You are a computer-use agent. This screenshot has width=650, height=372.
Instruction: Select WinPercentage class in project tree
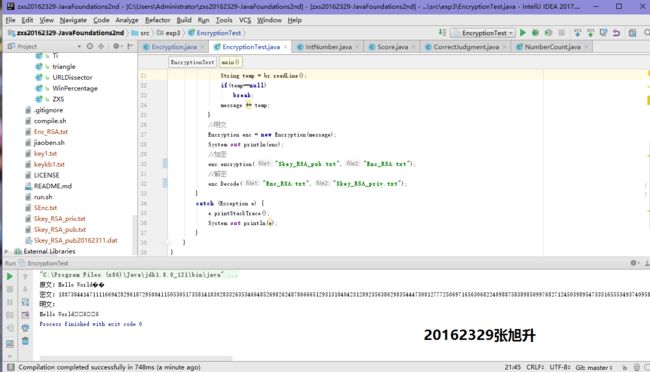click(x=75, y=88)
